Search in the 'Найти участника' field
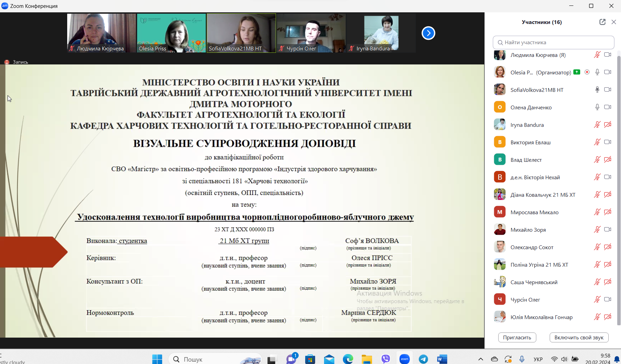The height and width of the screenshot is (364, 621). point(553,43)
